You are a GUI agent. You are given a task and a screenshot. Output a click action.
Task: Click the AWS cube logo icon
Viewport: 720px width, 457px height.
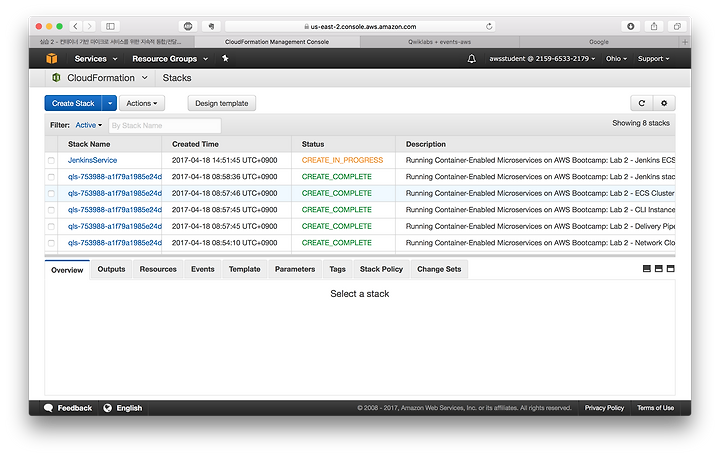point(52,58)
